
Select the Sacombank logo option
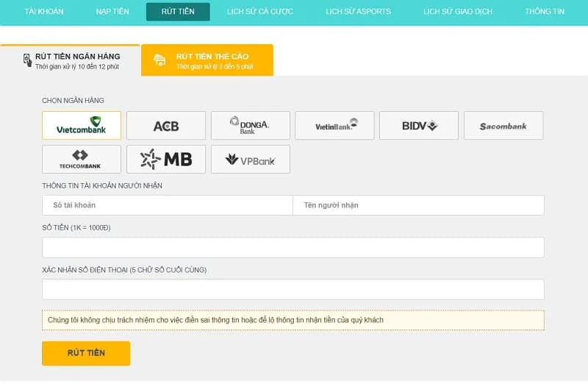click(x=503, y=126)
